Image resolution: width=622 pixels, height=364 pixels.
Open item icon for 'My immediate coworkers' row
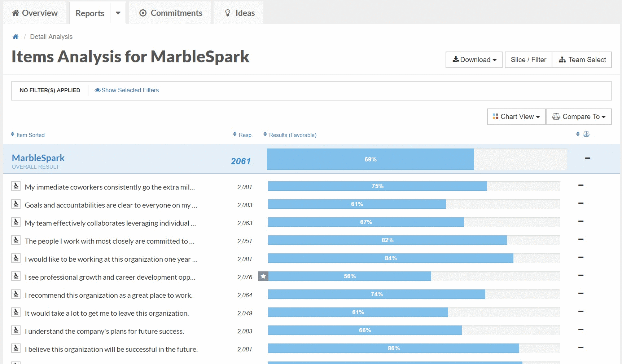16,186
